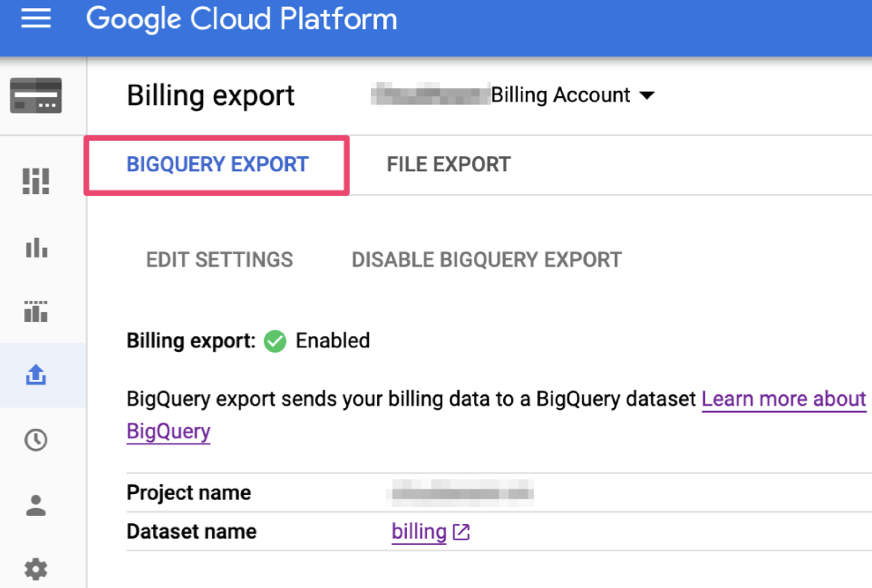The height and width of the screenshot is (588, 872).
Task: Click the Billing credit card icon
Action: coord(36,96)
